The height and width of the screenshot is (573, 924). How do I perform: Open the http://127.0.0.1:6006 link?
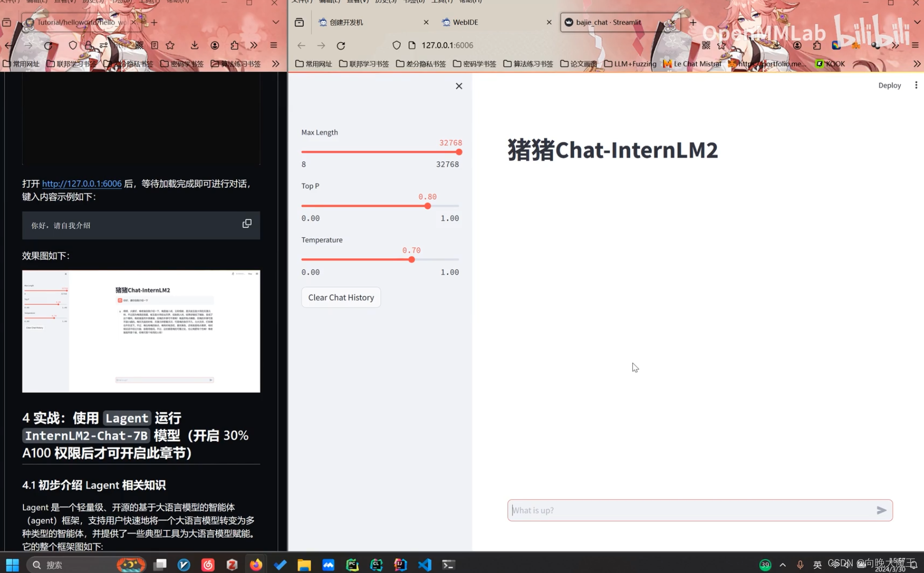(81, 184)
